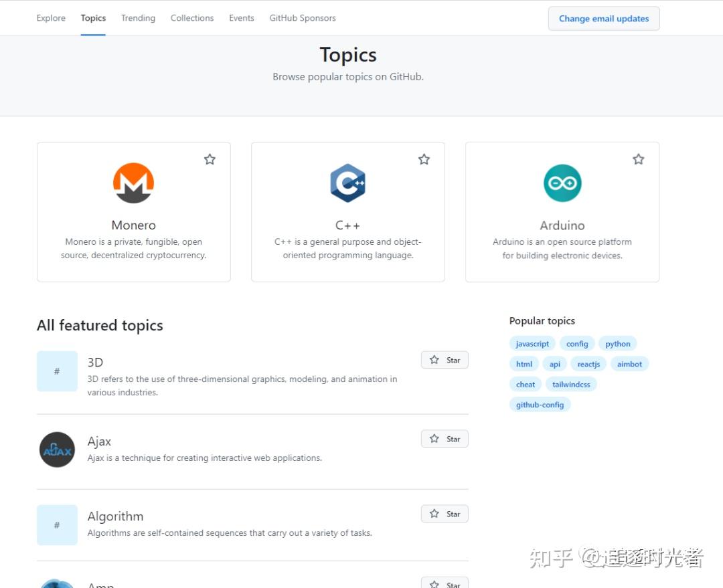Click the Change email updates button
Screen dimensions: 723x588
[x=604, y=18]
